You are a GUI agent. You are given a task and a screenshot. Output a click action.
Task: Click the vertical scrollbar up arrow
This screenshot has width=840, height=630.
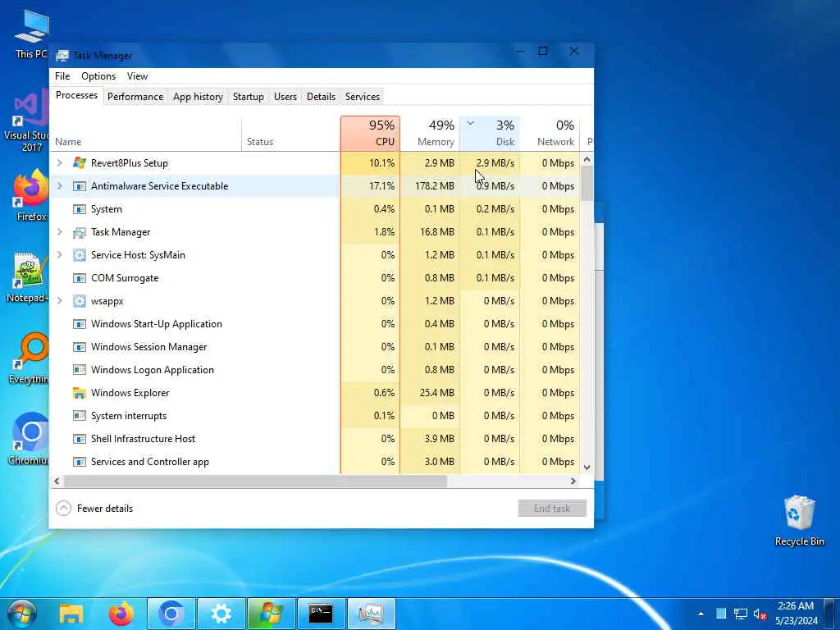[x=587, y=160]
